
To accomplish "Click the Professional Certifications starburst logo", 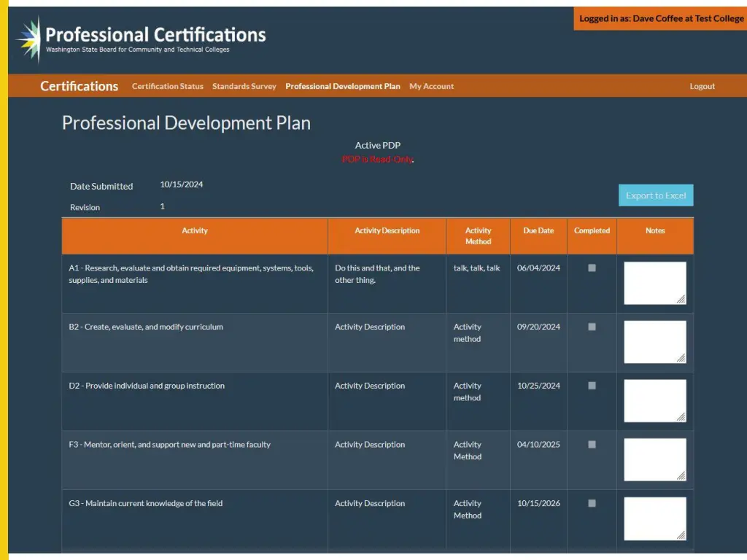I will point(29,39).
